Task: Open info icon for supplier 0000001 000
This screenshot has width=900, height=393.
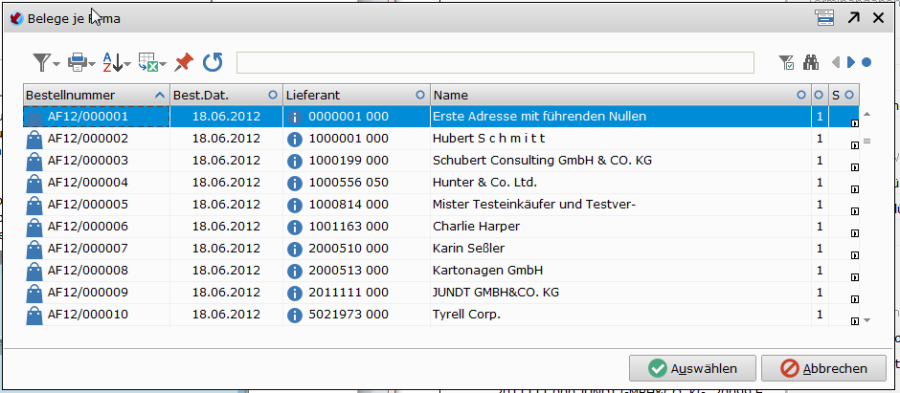Action: (x=294, y=117)
